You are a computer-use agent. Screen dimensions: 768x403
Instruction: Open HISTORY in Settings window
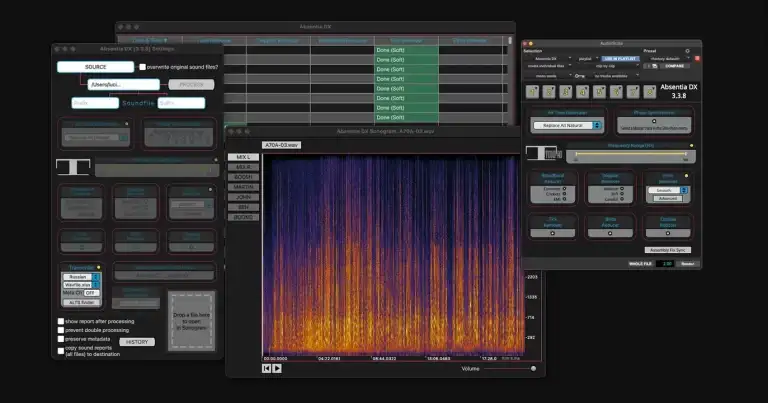[137, 342]
